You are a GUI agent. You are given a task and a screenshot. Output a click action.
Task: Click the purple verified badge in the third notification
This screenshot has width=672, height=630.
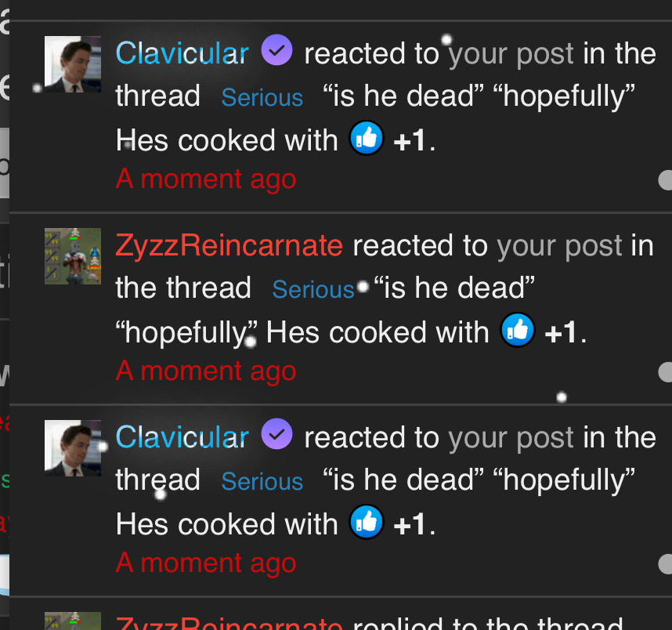(x=276, y=433)
